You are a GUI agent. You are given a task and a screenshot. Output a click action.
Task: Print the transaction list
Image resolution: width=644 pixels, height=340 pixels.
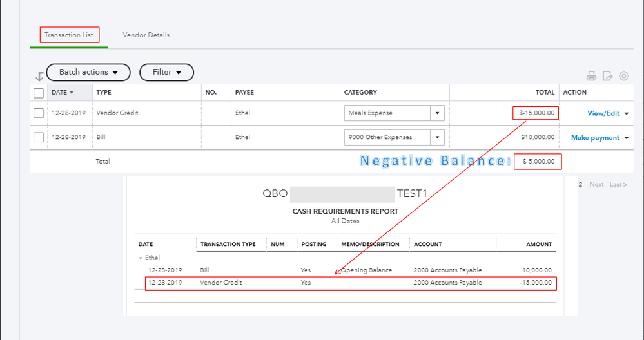(x=591, y=76)
